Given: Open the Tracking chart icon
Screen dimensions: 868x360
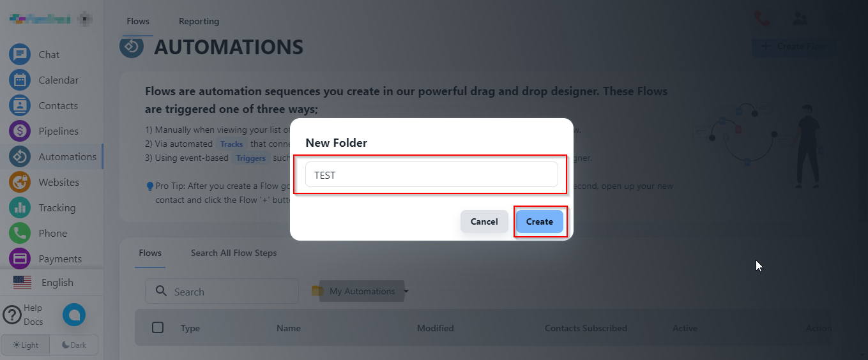Looking at the screenshot, I should click(x=20, y=207).
